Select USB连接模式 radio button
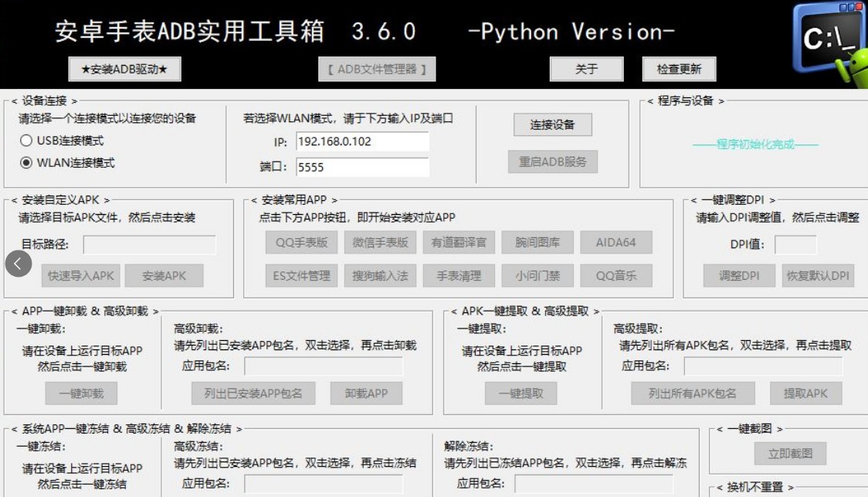The width and height of the screenshot is (868, 497). [26, 141]
